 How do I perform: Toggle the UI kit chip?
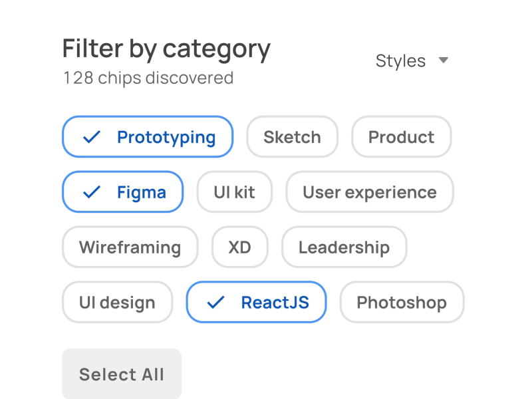pos(234,192)
